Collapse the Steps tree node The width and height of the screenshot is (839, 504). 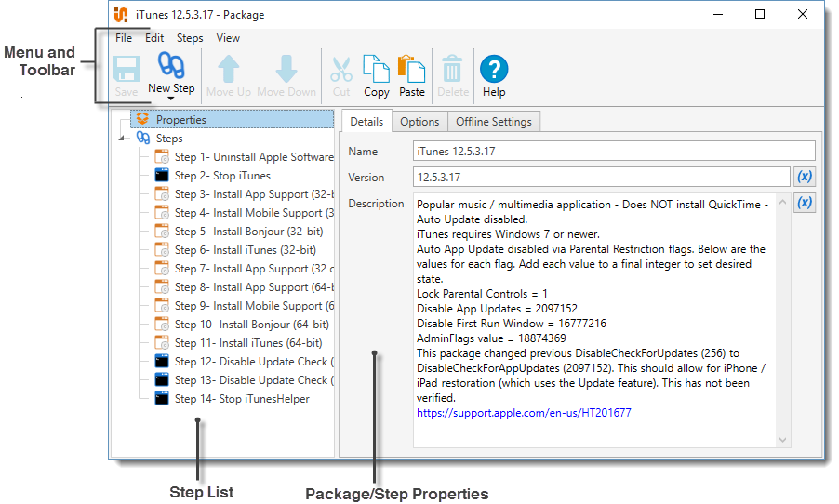point(121,139)
